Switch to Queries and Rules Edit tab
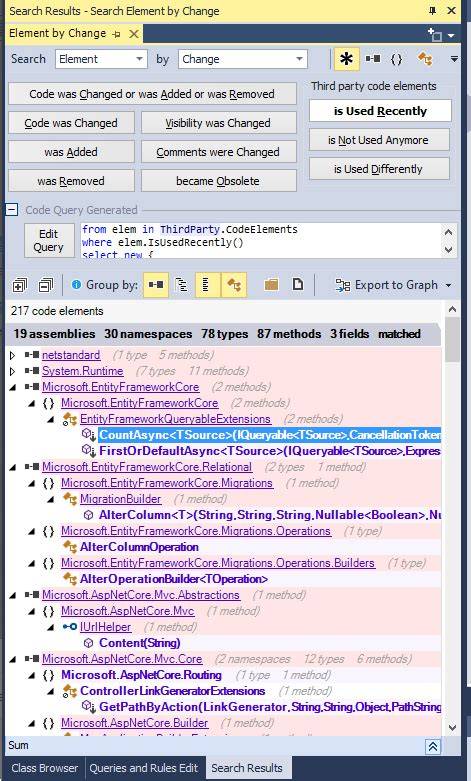Viewport: 471px width, 781px height. tap(143, 768)
